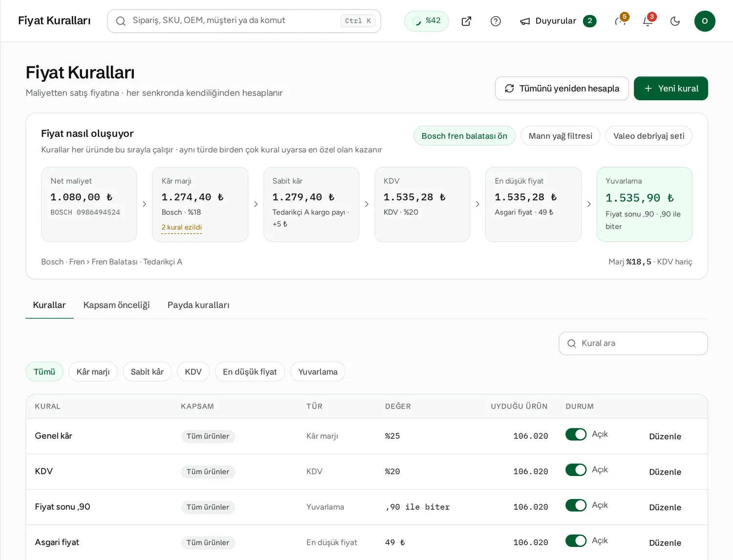
Task: Click the chevron between Sabit kâr and KDV
Action: pos(366,204)
